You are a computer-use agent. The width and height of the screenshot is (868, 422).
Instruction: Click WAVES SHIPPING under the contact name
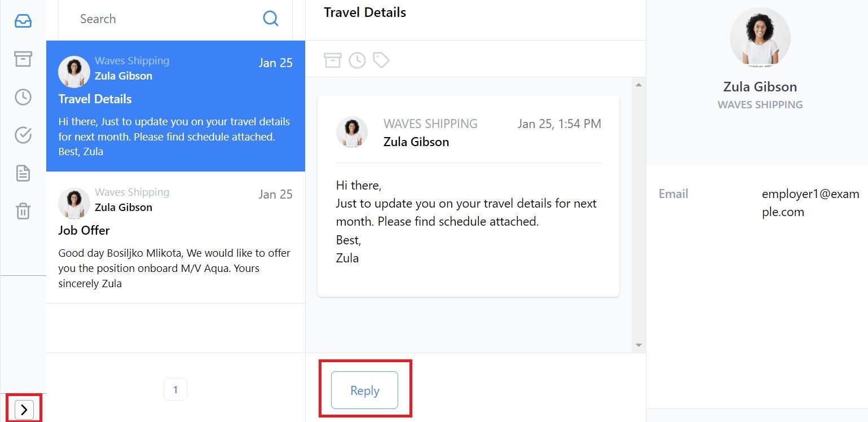[x=760, y=105]
